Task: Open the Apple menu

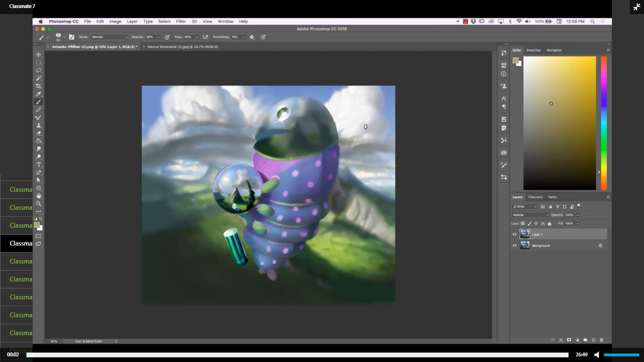Action: [x=40, y=21]
